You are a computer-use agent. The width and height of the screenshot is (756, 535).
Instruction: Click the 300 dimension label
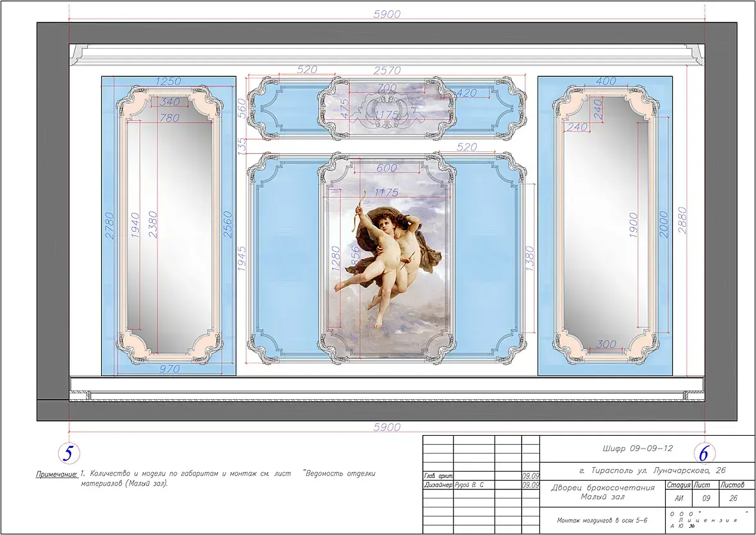tap(606, 344)
